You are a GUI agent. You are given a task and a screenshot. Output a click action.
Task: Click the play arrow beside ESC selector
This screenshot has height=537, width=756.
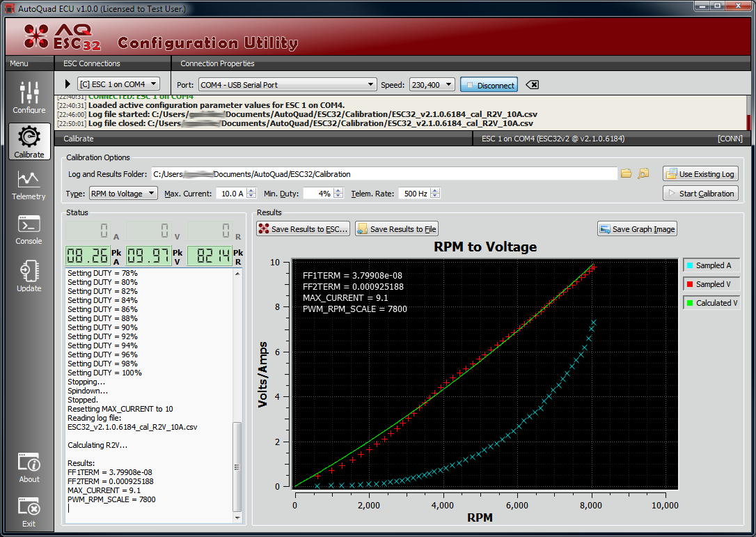68,84
